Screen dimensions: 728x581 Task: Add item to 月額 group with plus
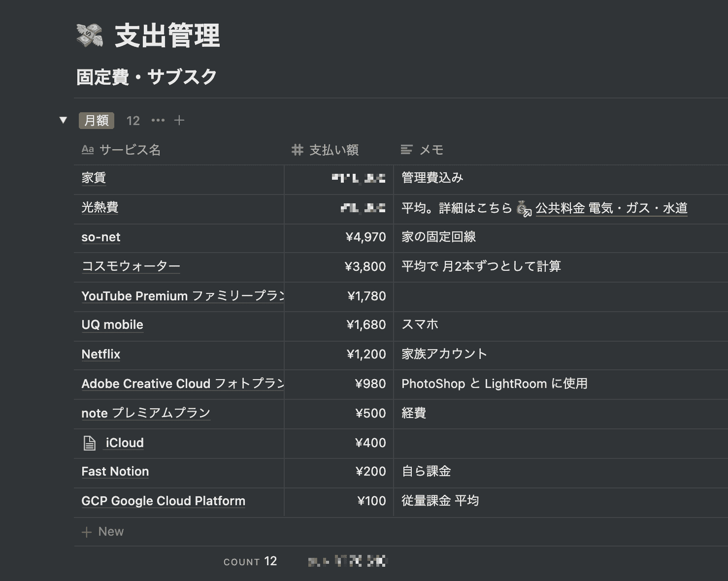pos(179,120)
